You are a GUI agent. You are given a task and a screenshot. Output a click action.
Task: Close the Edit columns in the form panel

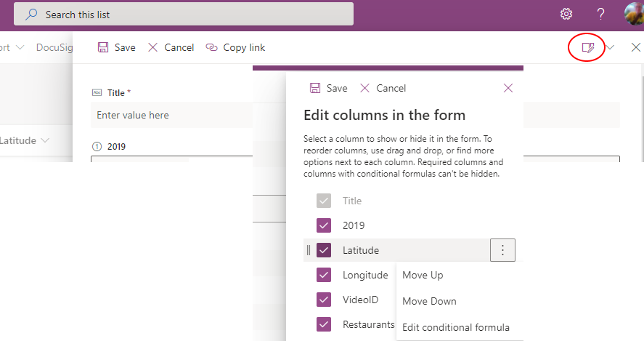pyautogui.click(x=508, y=88)
